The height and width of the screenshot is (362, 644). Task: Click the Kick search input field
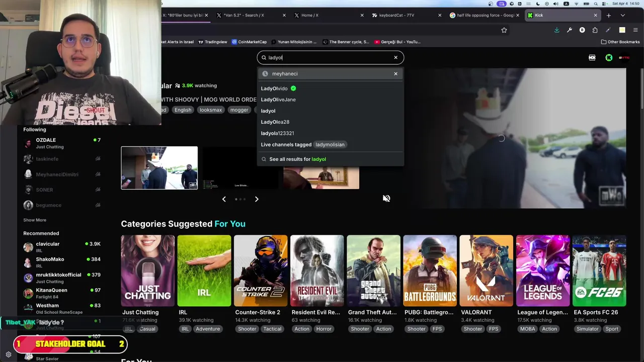(x=330, y=57)
